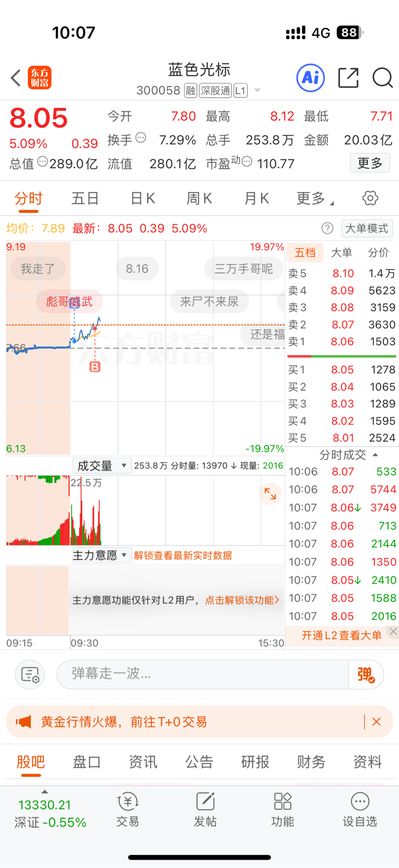Tap the 我走了 barrage comment
399x868 pixels.
[x=38, y=269]
